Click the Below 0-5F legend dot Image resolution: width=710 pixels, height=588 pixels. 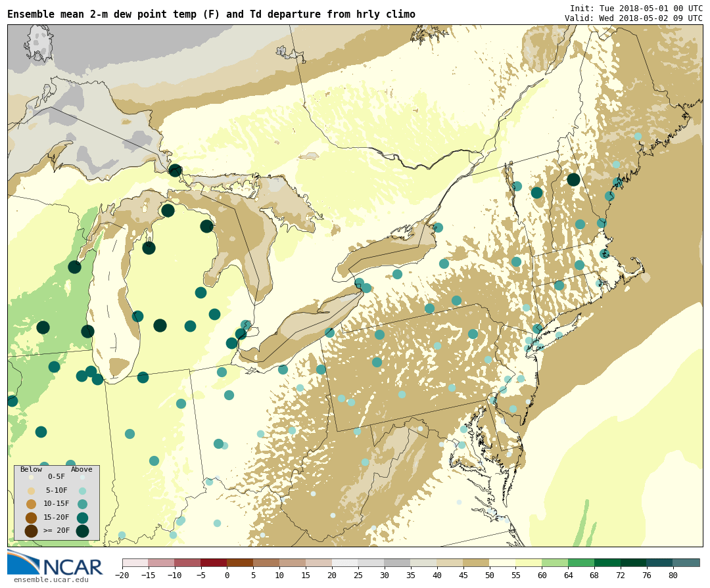[x=32, y=477]
